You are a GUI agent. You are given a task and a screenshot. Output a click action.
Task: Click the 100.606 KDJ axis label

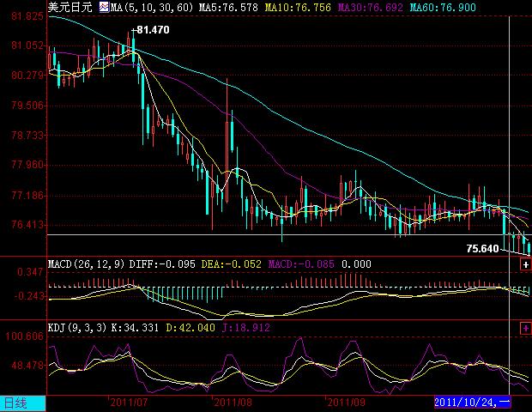point(25,336)
